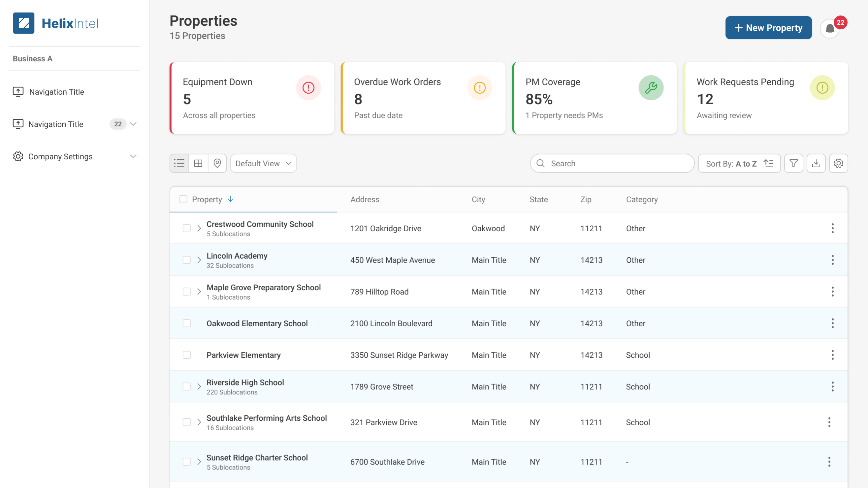Screen dimensions: 868x488
Task: Select Sunset Ridge Charter School checkbox
Action: pos(187,462)
